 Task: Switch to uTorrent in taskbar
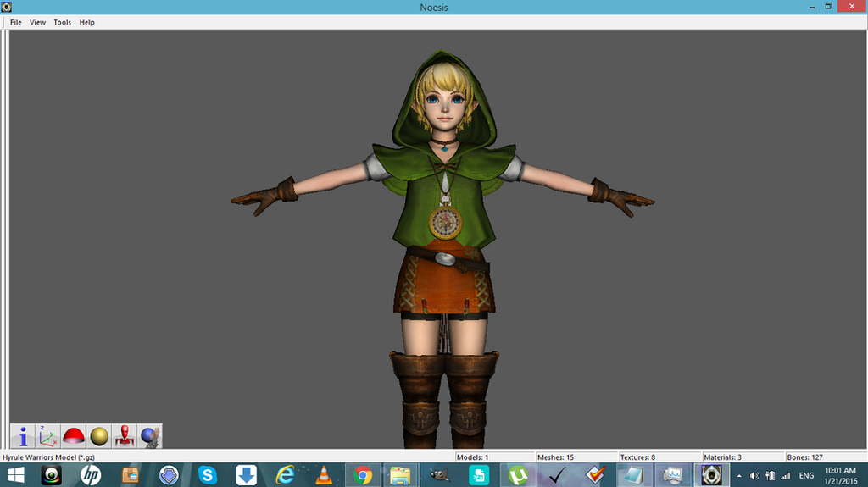tap(518, 475)
